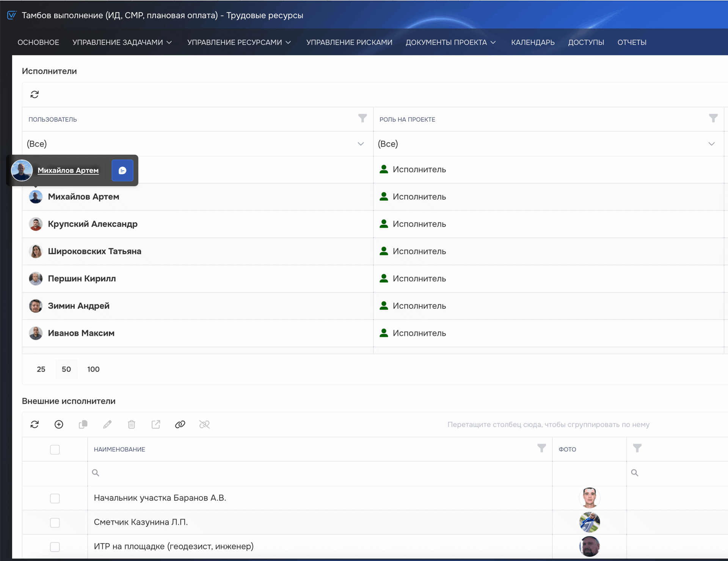This screenshot has height=561, width=728.
Task: Click the trash delete icon
Action: tap(132, 425)
